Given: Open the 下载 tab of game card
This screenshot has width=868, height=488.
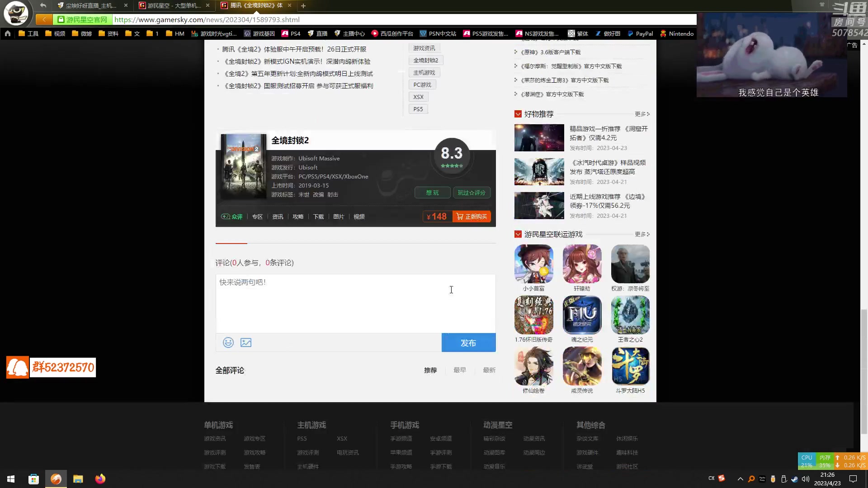Looking at the screenshot, I should tap(318, 216).
